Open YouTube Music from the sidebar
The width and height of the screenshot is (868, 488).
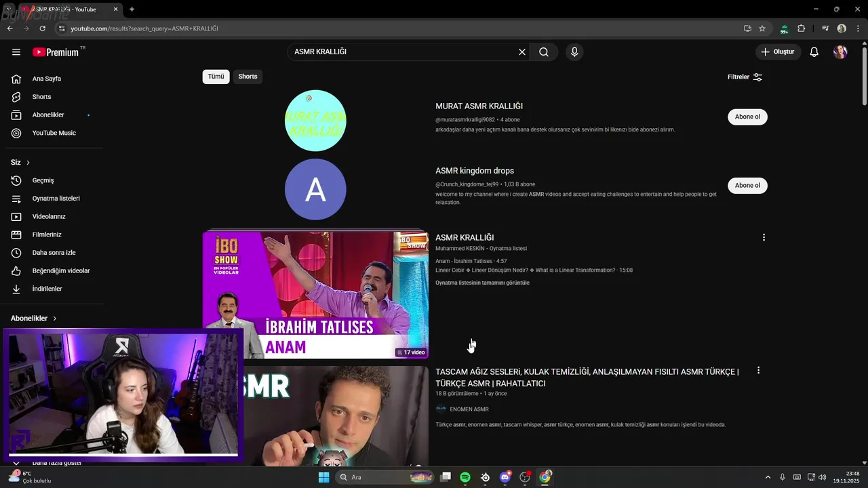(54, 133)
